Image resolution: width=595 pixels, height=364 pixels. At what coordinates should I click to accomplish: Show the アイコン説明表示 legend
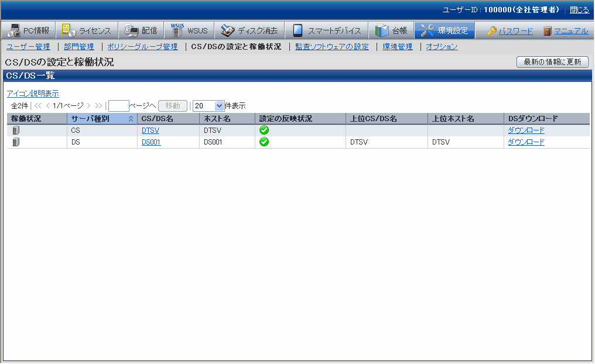coord(33,93)
